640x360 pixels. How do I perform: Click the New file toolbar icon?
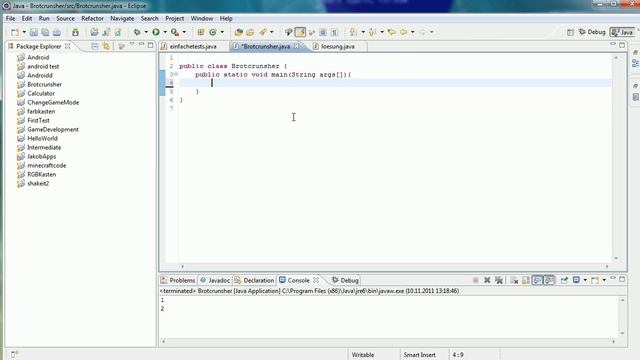[x=15, y=32]
